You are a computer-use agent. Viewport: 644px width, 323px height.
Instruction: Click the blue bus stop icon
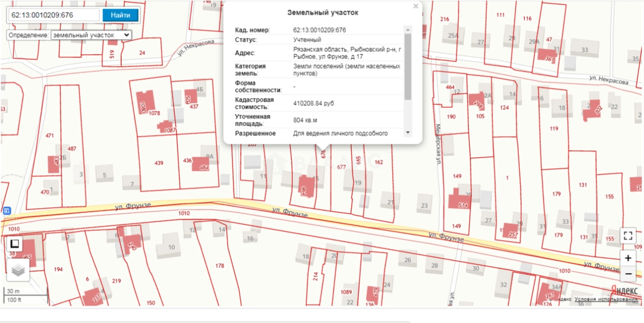click(7, 210)
